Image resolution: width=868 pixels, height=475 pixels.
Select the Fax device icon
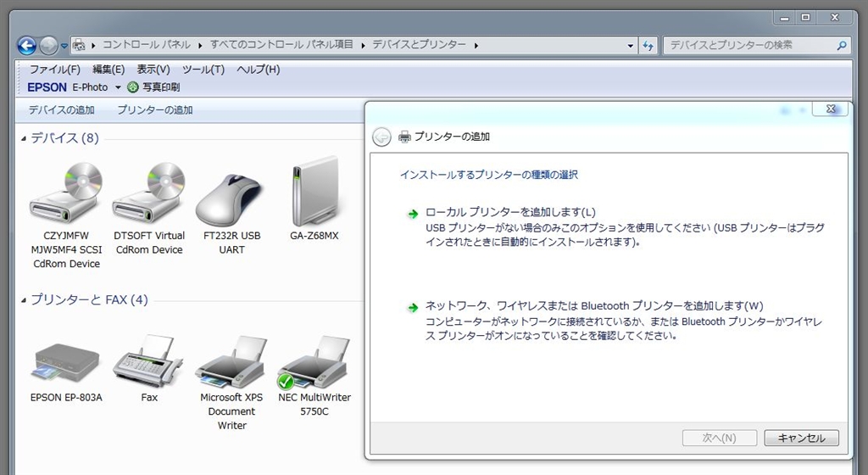(147, 360)
